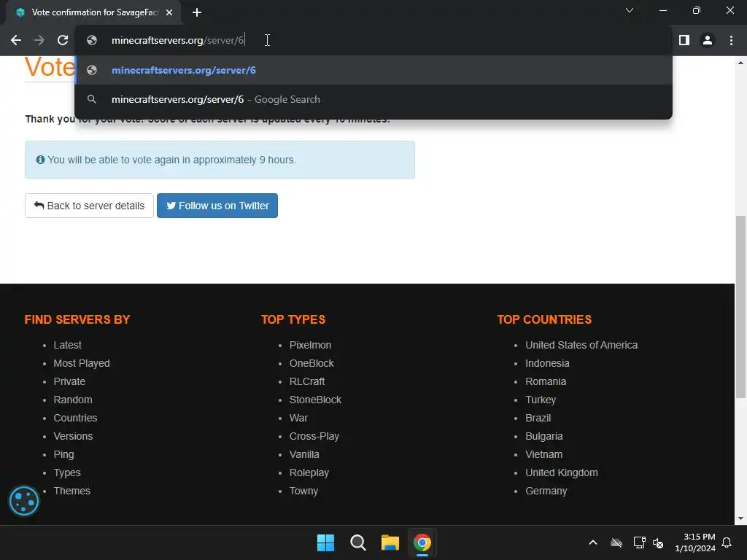
Task: Click the browser Back arrow
Action: pyautogui.click(x=16, y=41)
